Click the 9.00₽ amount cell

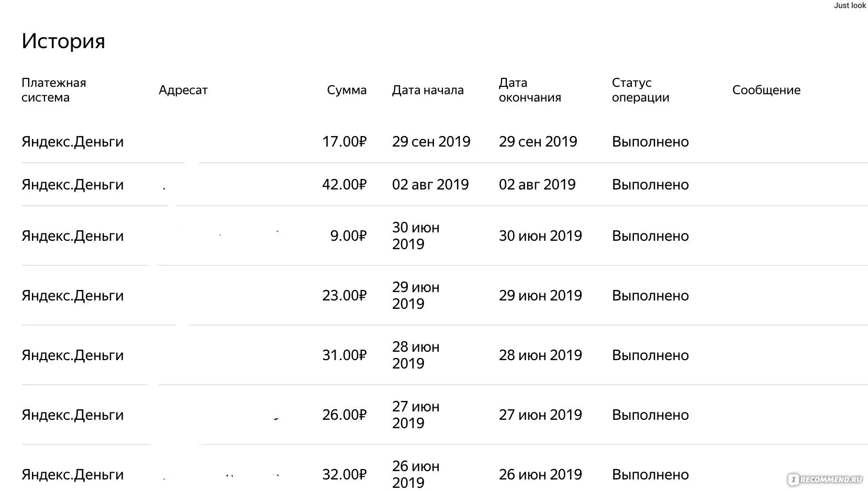pos(348,236)
